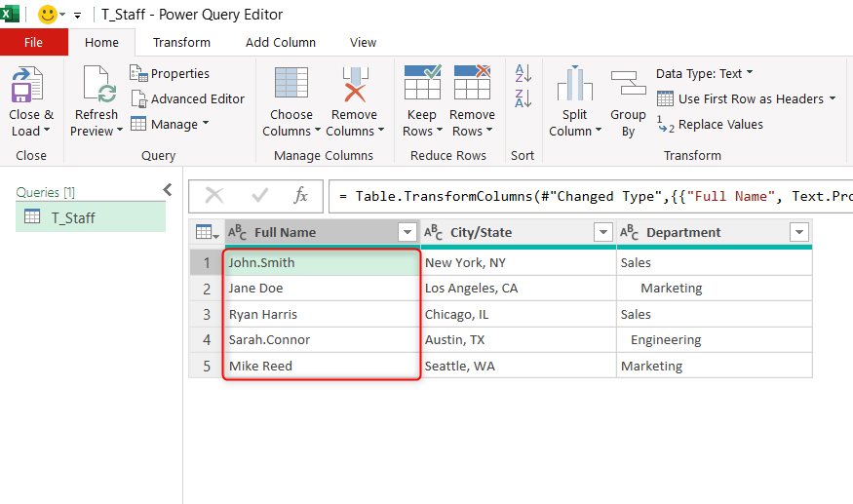853x504 pixels.
Task: Sort descending Z to A
Action: coord(523,98)
